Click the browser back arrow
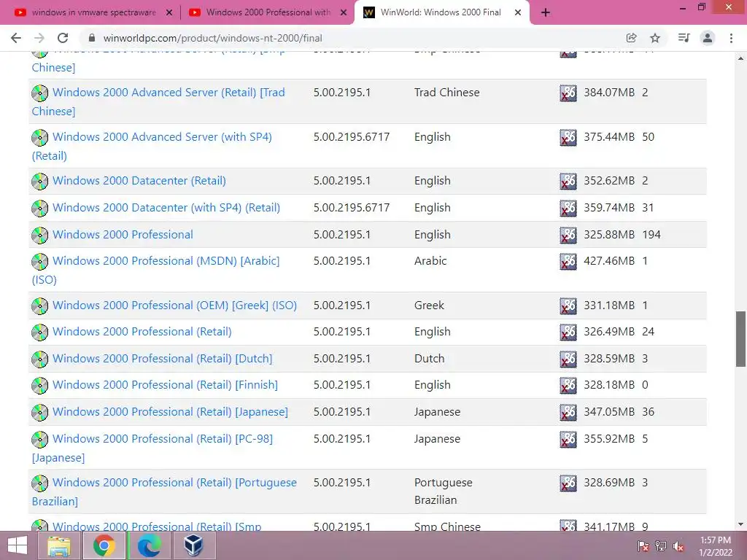Image resolution: width=747 pixels, height=560 pixels. coord(16,38)
